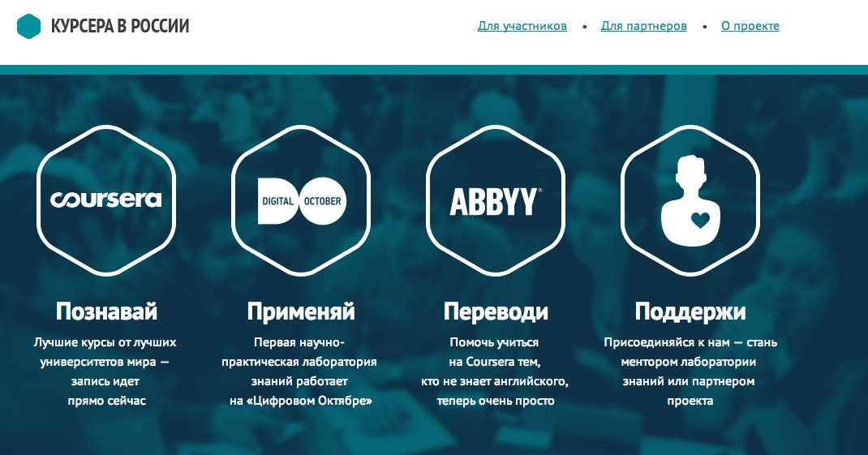Open the Переводи heading
868x455 pixels.
click(x=496, y=311)
